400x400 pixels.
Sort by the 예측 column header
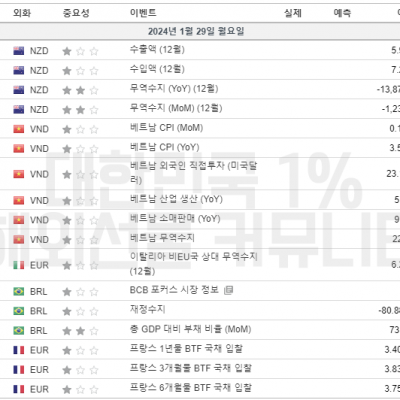coord(342,13)
